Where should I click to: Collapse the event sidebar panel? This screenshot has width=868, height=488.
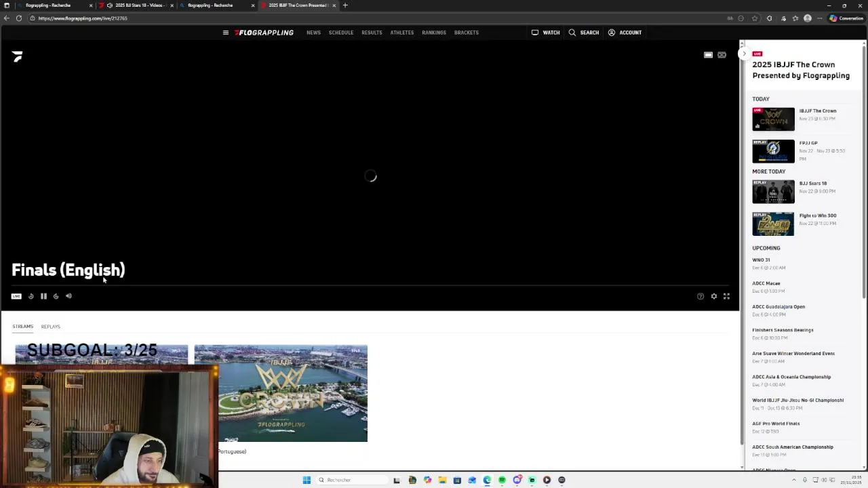[744, 54]
